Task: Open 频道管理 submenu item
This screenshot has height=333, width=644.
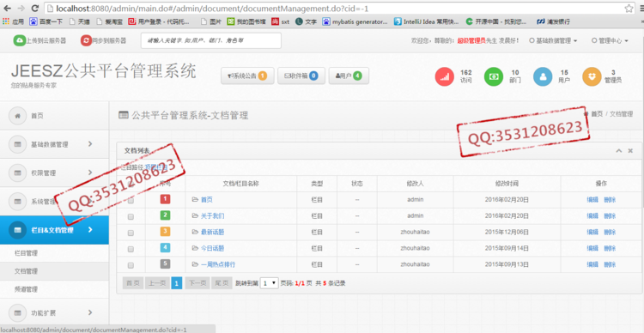Action: 54,289
